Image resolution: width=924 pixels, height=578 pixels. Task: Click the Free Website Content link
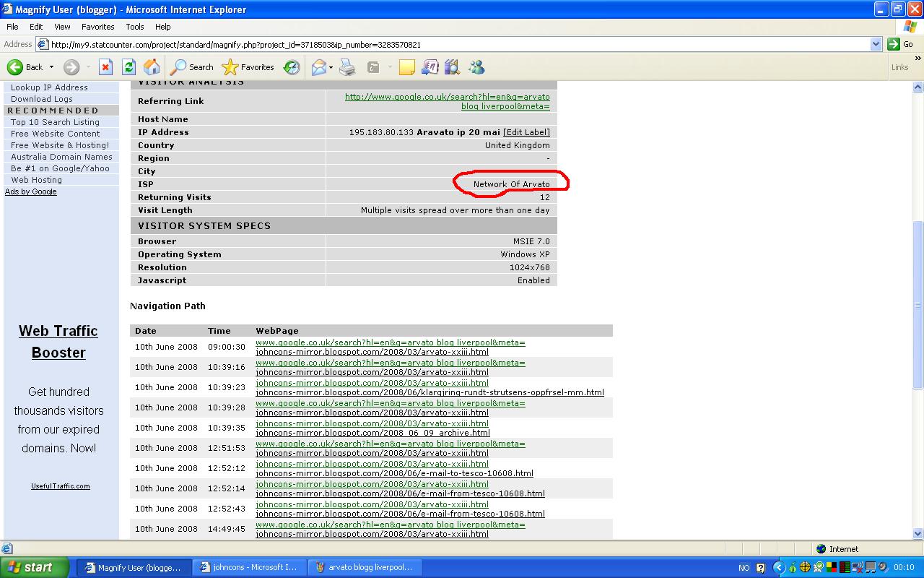coord(56,134)
